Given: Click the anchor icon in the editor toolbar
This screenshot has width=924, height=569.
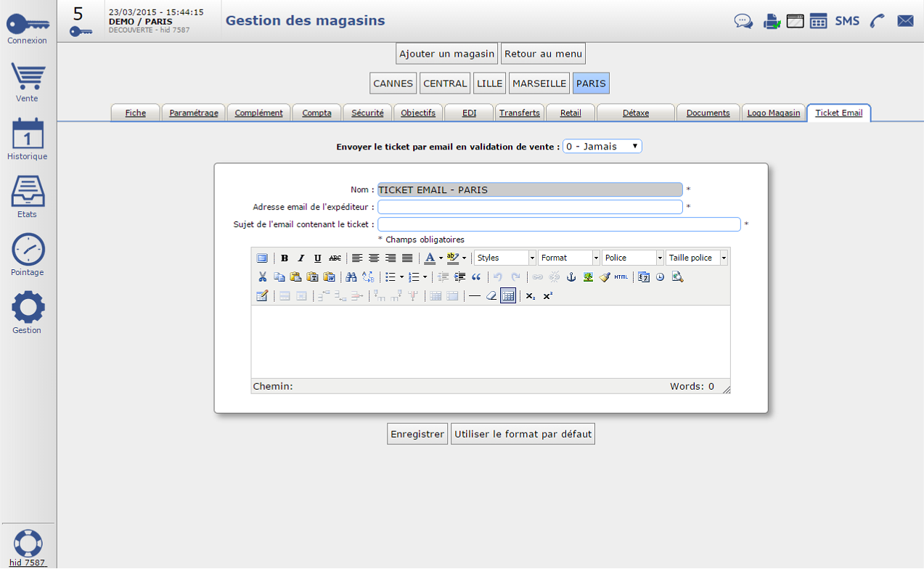Looking at the screenshot, I should pos(571,277).
